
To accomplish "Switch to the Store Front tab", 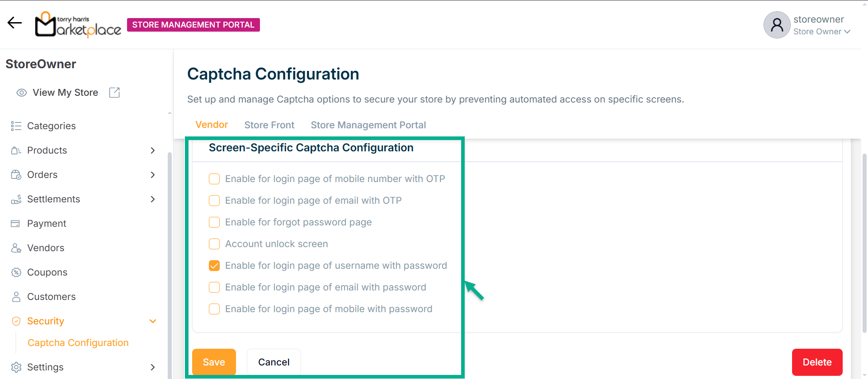I will tap(269, 125).
